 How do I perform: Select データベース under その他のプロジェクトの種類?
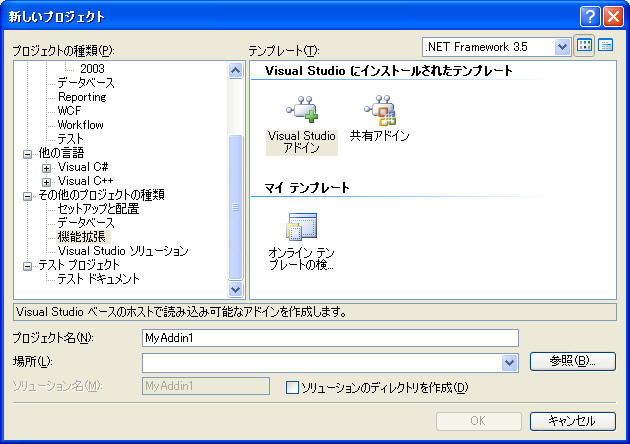click(x=86, y=223)
